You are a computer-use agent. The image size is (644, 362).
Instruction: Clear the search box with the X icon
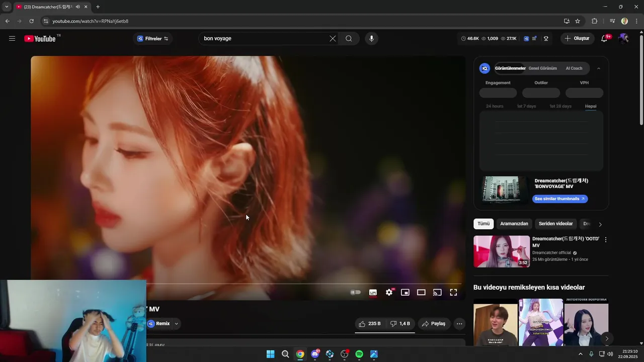[333, 39]
